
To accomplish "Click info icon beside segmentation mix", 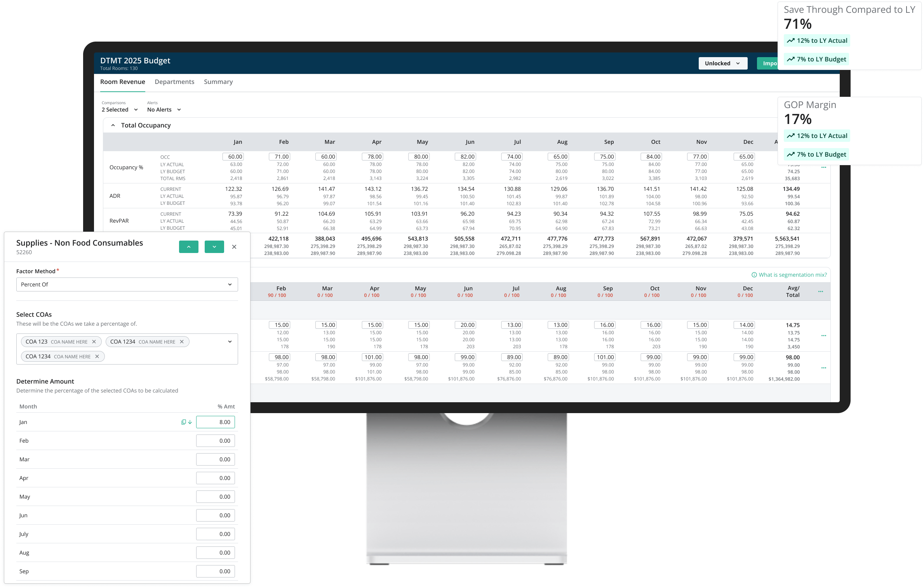I will [754, 275].
